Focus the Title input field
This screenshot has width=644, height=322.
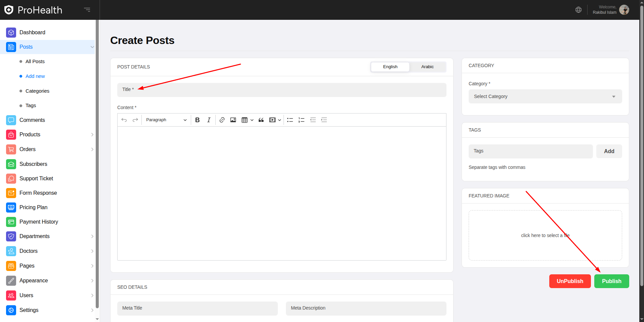[282, 90]
